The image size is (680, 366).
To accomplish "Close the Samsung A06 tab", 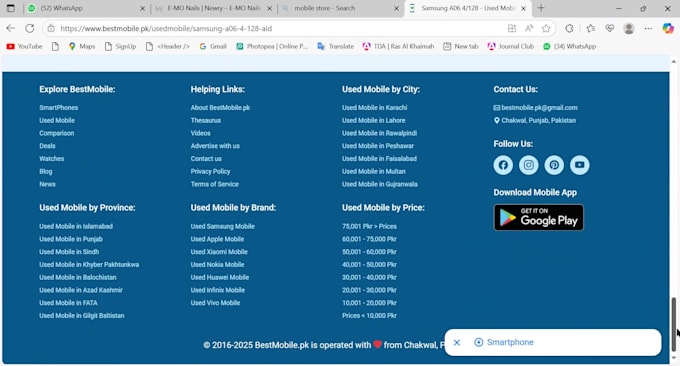I will pos(523,8).
